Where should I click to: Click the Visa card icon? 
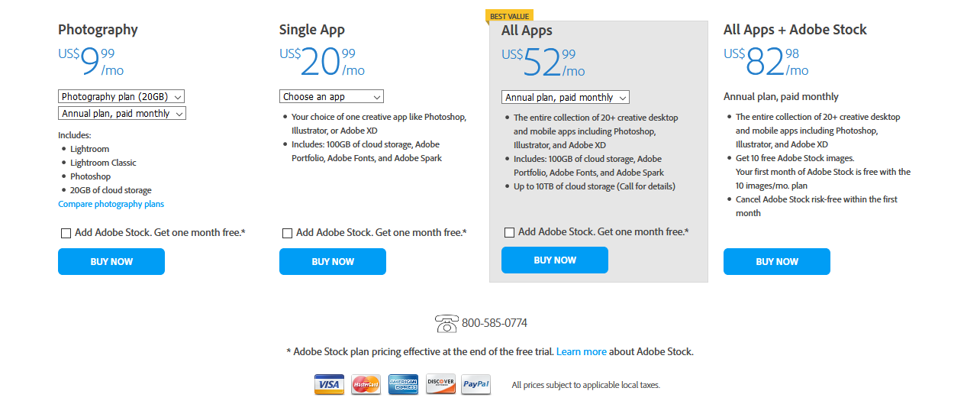pos(329,384)
